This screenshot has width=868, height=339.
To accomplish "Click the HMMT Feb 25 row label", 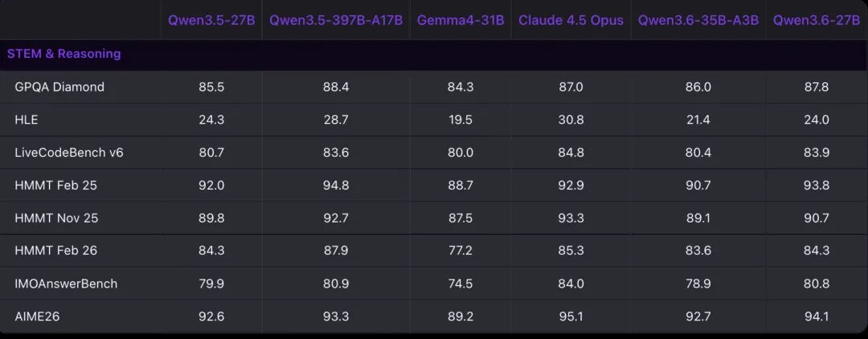I will pos(55,186).
